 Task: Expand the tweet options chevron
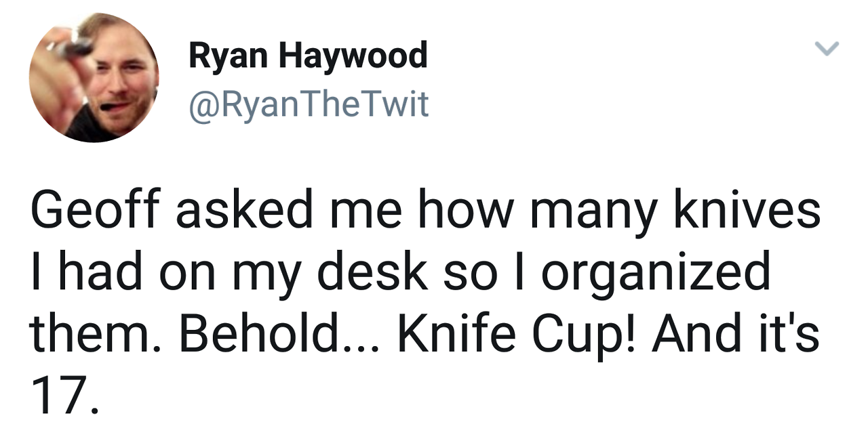[826, 49]
